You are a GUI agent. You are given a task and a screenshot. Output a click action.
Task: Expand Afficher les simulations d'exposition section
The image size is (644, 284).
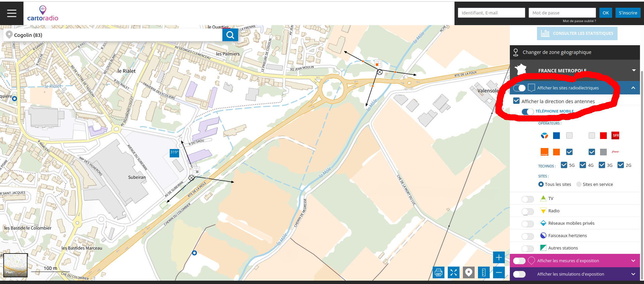pyautogui.click(x=633, y=274)
